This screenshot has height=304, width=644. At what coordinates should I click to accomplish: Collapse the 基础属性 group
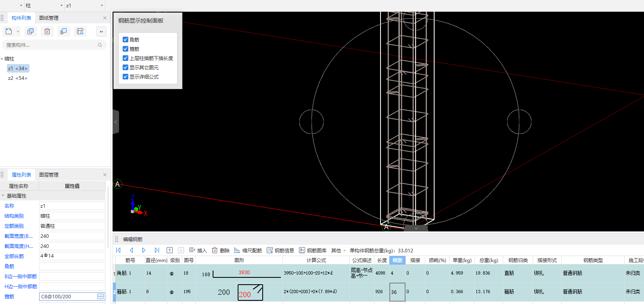click(x=3, y=196)
